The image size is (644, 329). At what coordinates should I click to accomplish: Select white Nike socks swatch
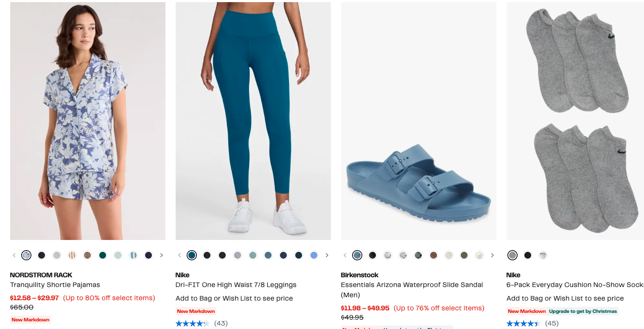coord(543,255)
